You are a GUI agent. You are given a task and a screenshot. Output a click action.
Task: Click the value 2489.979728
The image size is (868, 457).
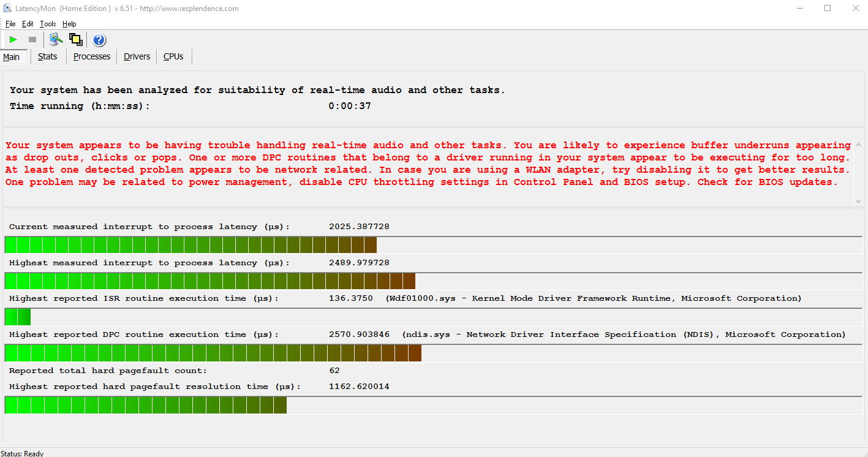(x=359, y=263)
